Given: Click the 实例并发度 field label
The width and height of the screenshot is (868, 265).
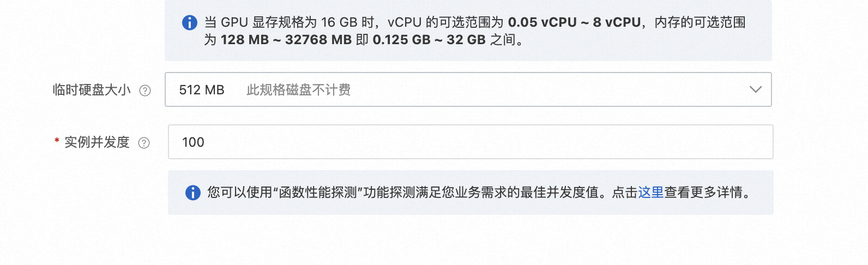Looking at the screenshot, I should [x=97, y=142].
